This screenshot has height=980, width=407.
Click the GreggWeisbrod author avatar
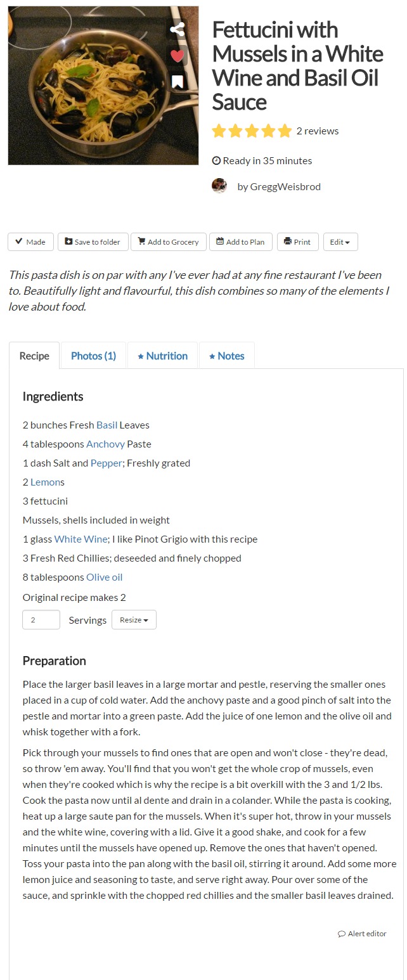[219, 186]
